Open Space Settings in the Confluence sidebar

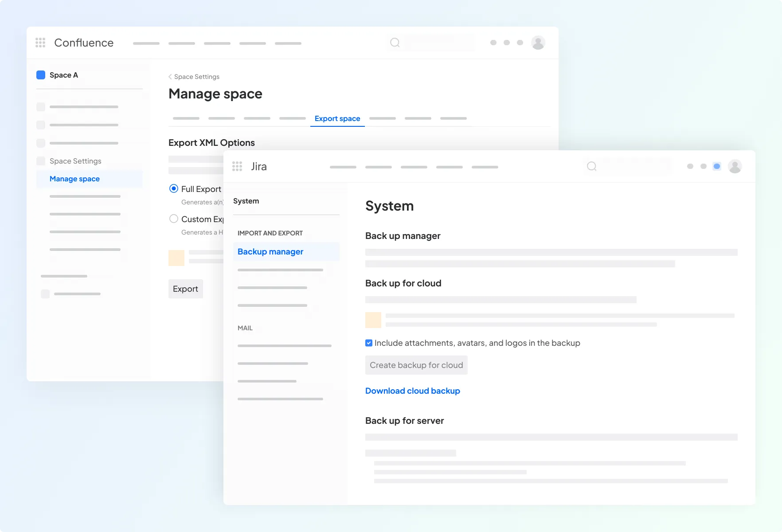(75, 161)
